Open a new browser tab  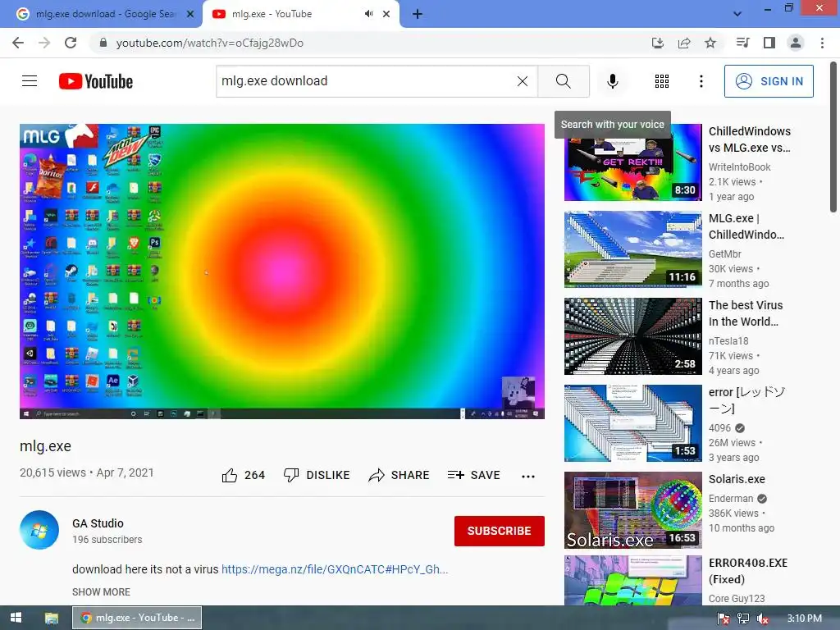tap(418, 14)
